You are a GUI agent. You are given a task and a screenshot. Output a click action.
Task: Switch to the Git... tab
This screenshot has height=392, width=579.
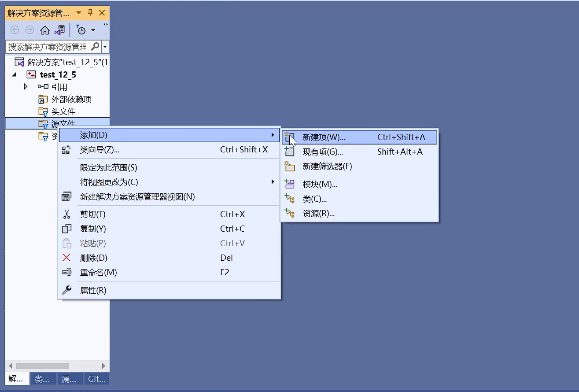pos(97,379)
